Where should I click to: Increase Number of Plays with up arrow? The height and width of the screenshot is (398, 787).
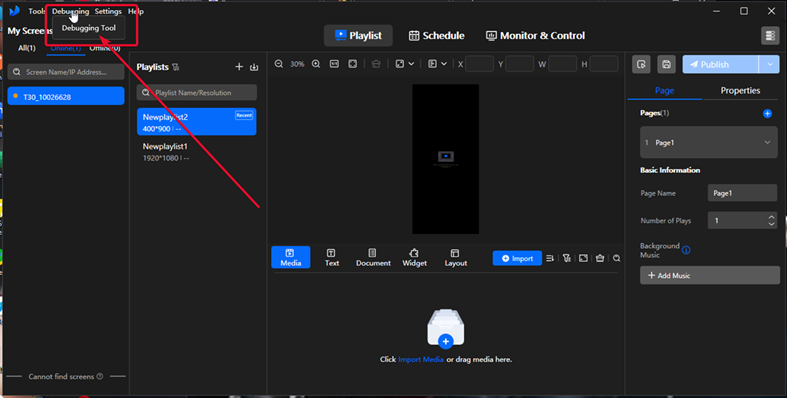click(x=771, y=217)
